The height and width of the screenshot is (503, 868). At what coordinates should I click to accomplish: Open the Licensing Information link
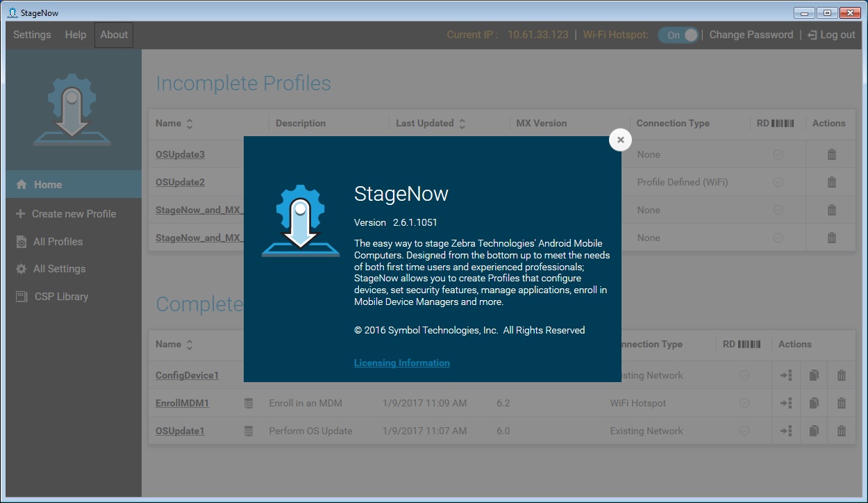401,363
